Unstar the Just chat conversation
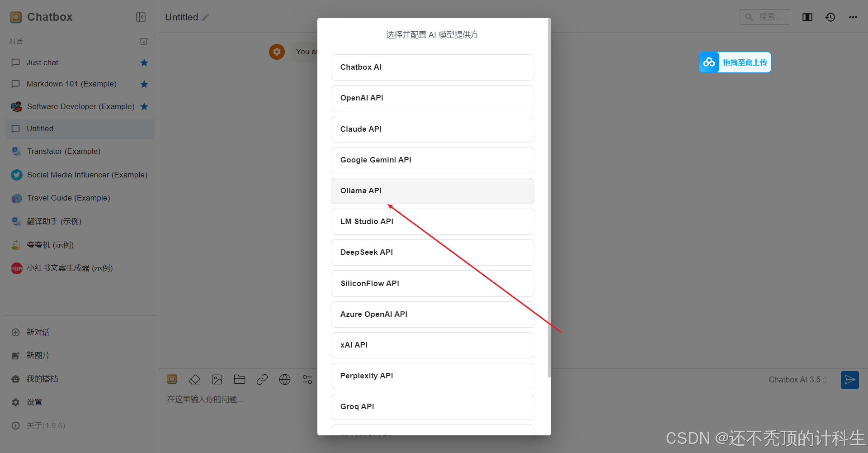 144,62
